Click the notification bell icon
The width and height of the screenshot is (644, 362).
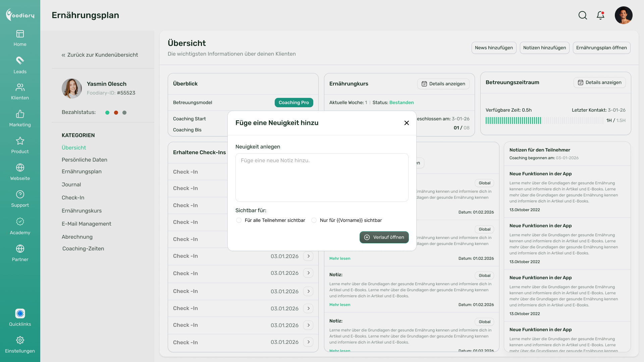600,15
